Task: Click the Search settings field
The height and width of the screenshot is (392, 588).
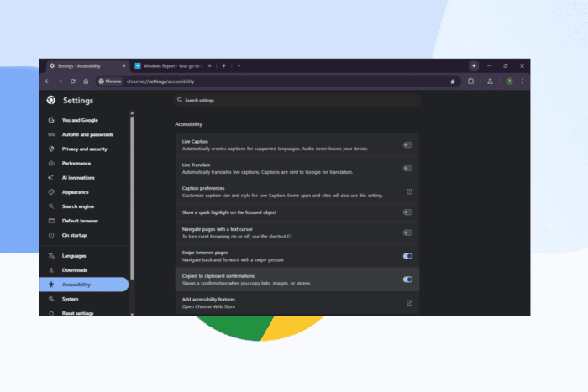Action: tap(297, 100)
